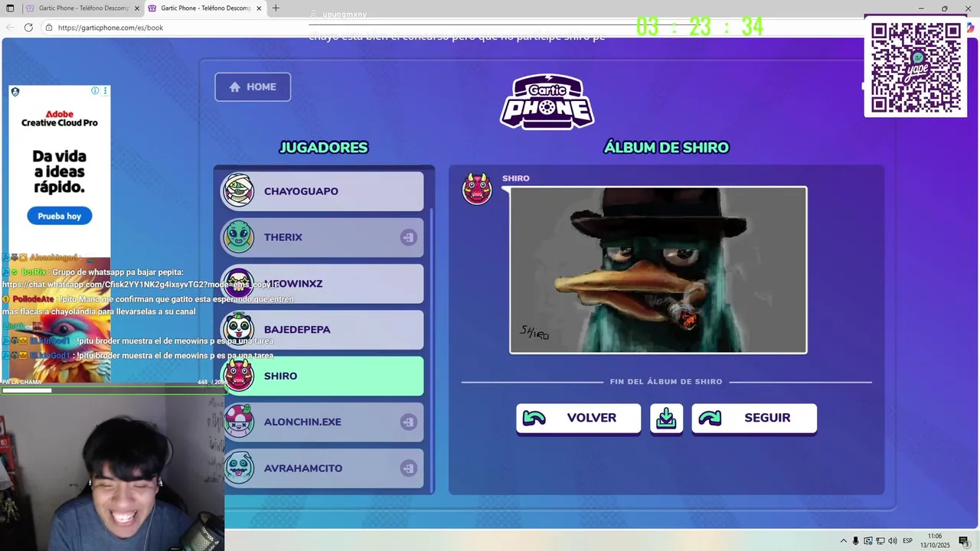Open the volume tray icon
The width and height of the screenshot is (980, 551).
(893, 541)
